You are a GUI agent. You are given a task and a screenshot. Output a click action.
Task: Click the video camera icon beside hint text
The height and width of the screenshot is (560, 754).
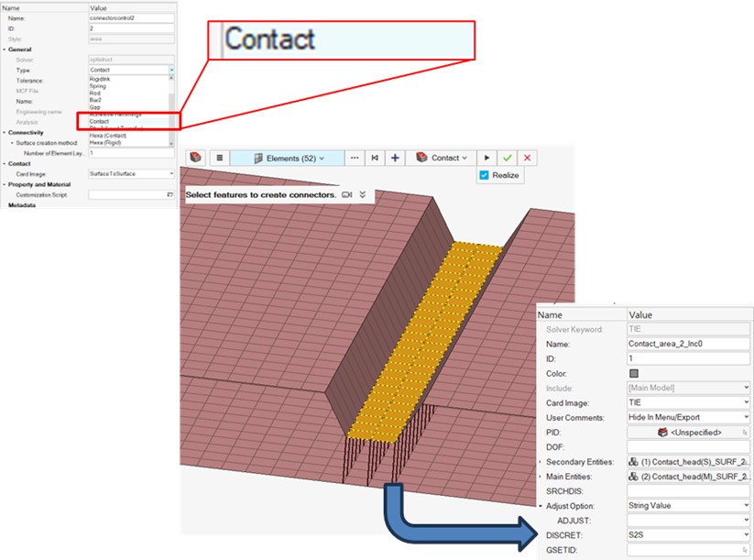(x=347, y=195)
